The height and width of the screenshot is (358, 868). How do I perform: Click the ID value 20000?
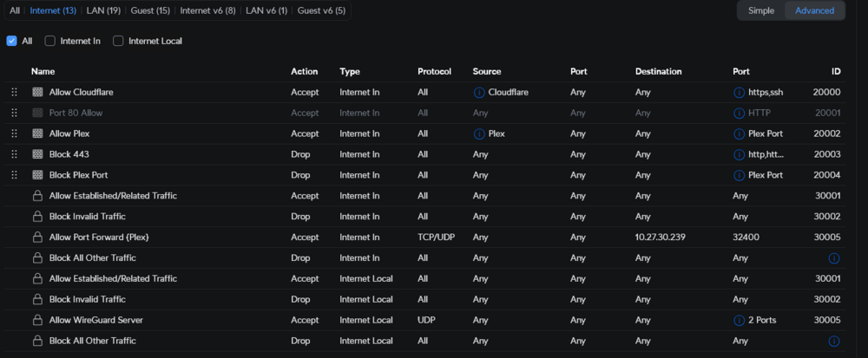(827, 92)
